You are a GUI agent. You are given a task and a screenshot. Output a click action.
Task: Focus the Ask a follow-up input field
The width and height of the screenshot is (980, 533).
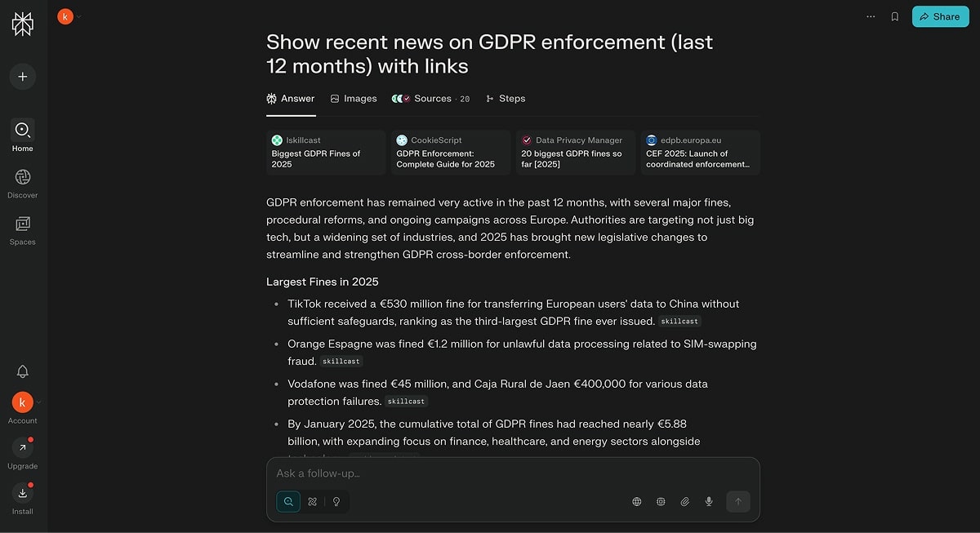(513, 473)
